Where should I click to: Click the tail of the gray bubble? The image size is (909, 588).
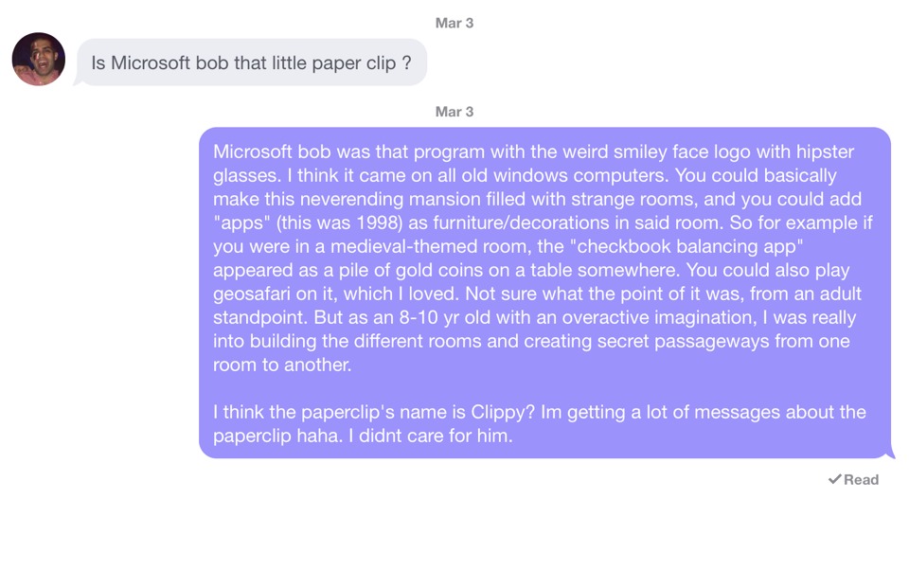pos(80,81)
